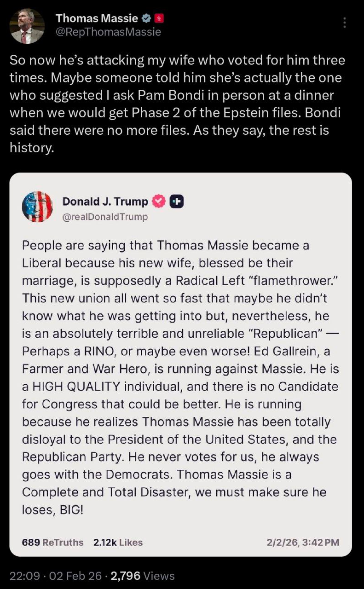Open the 2,796 Views count
Viewport: 364px width, 589px height.
(143, 575)
